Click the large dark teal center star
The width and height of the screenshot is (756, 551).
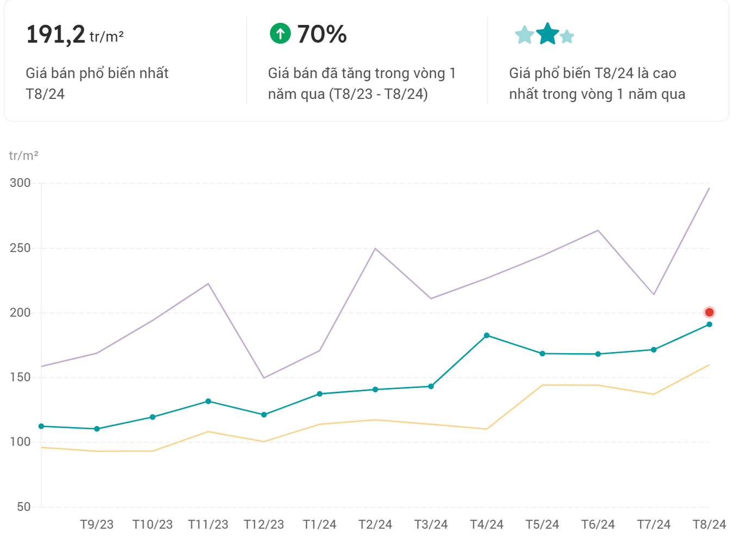pyautogui.click(x=547, y=34)
